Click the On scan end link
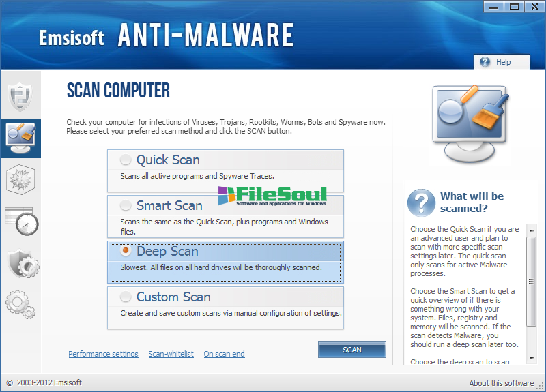546x392 pixels. (224, 354)
